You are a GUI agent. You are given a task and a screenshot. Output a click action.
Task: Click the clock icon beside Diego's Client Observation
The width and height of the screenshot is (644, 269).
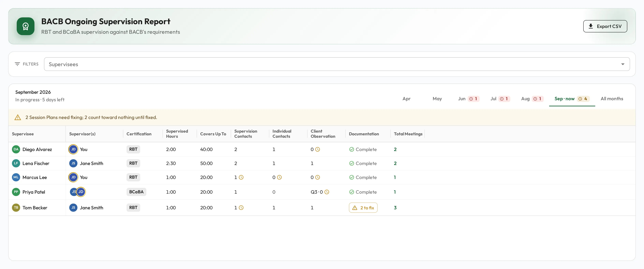click(x=318, y=149)
